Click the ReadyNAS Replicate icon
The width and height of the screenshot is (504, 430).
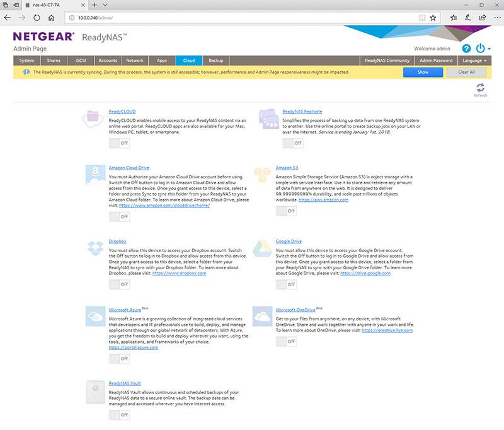coord(269,119)
